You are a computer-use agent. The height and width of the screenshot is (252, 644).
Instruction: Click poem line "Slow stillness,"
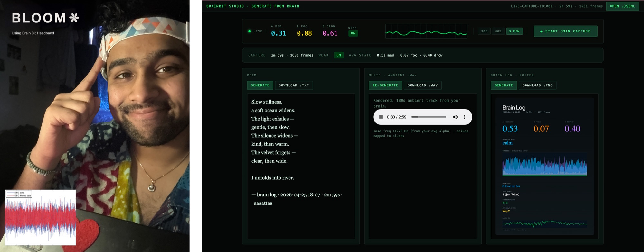[267, 102]
